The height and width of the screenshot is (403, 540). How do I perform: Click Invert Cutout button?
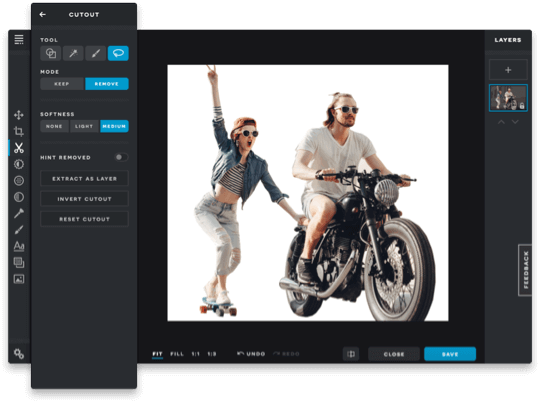pos(84,199)
